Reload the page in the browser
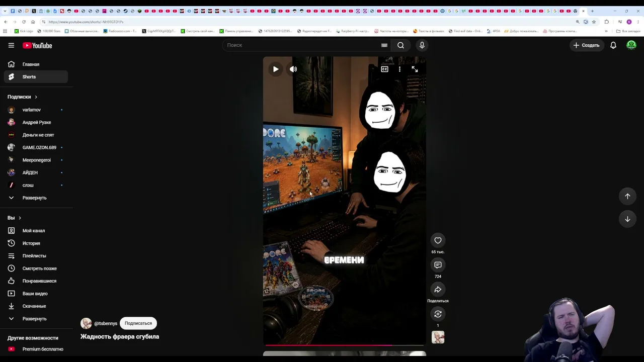644x362 pixels. click(24, 22)
